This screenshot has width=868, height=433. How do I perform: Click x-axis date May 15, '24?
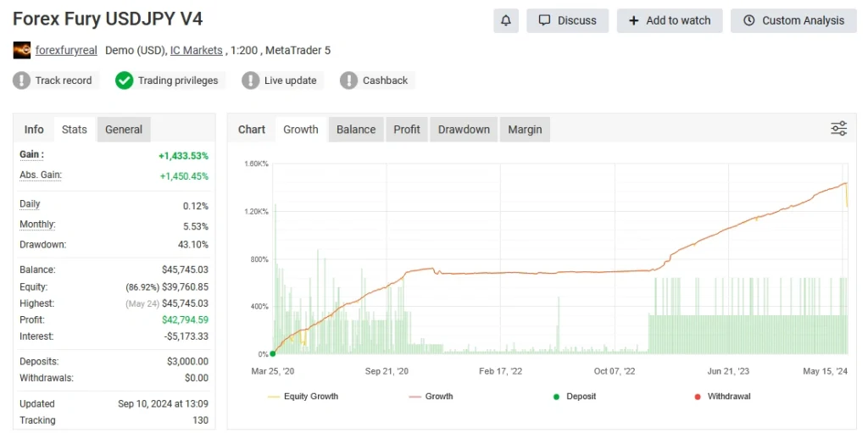point(826,371)
